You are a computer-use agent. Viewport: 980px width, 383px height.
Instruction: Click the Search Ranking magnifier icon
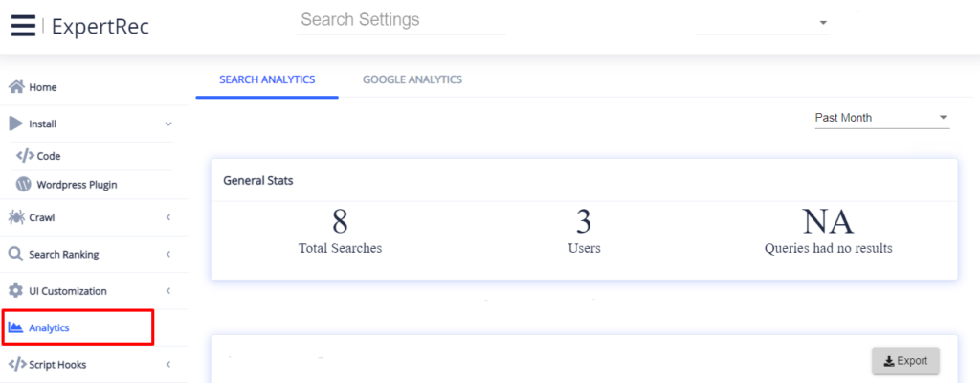[x=16, y=255]
